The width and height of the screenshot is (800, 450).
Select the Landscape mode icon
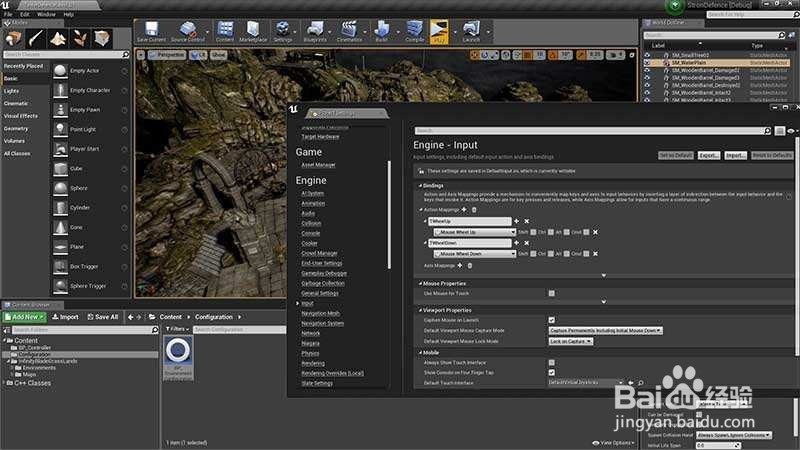click(58, 38)
